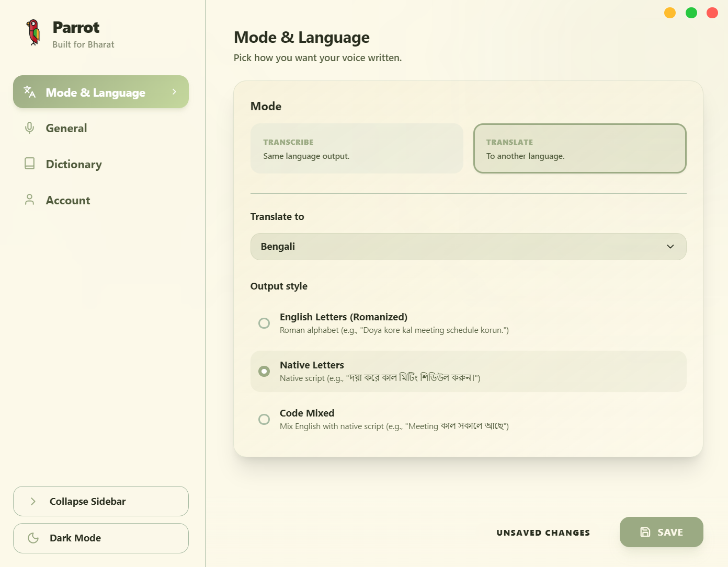Open the Bengali language dropdown
Image resolution: width=728 pixels, height=567 pixels.
pyautogui.click(x=468, y=246)
